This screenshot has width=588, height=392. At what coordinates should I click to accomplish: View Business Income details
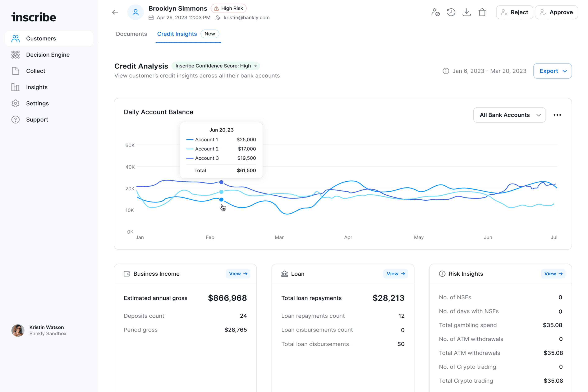click(x=238, y=274)
